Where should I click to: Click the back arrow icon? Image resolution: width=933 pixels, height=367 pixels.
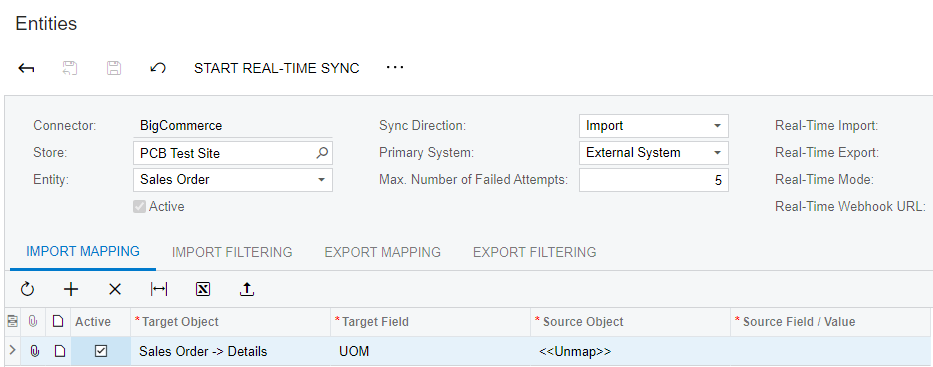[26, 68]
